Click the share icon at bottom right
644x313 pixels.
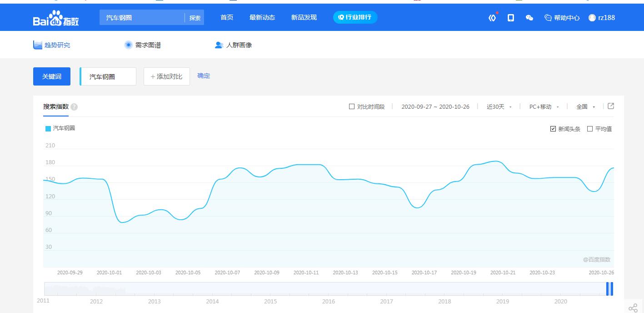point(633,308)
